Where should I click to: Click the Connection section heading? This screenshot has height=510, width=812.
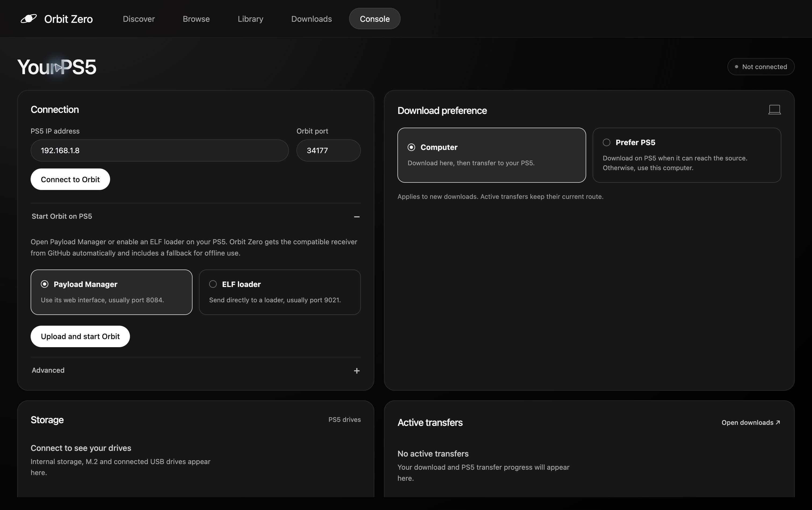point(55,110)
